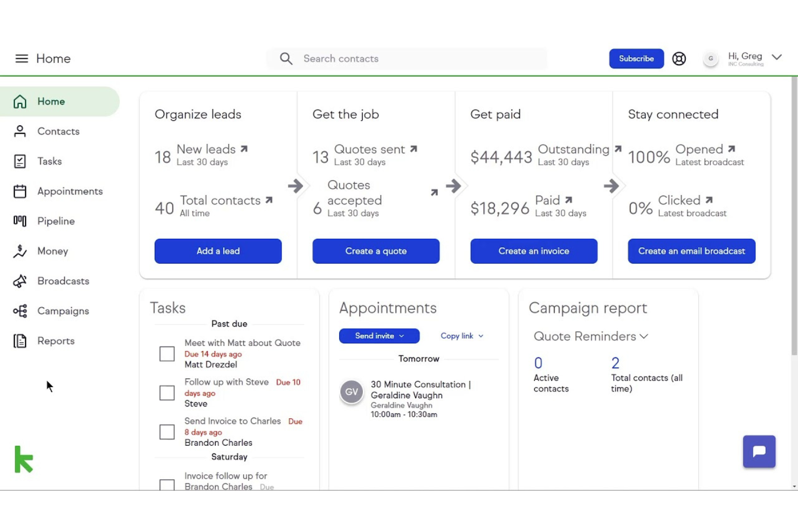Check off the Meet with Matt task
The height and width of the screenshot is (532, 798).
[x=167, y=354]
